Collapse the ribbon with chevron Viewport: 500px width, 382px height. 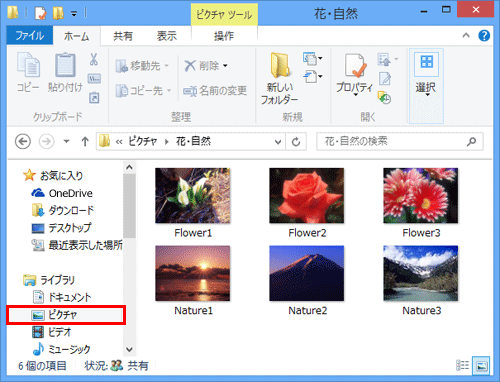(466, 35)
